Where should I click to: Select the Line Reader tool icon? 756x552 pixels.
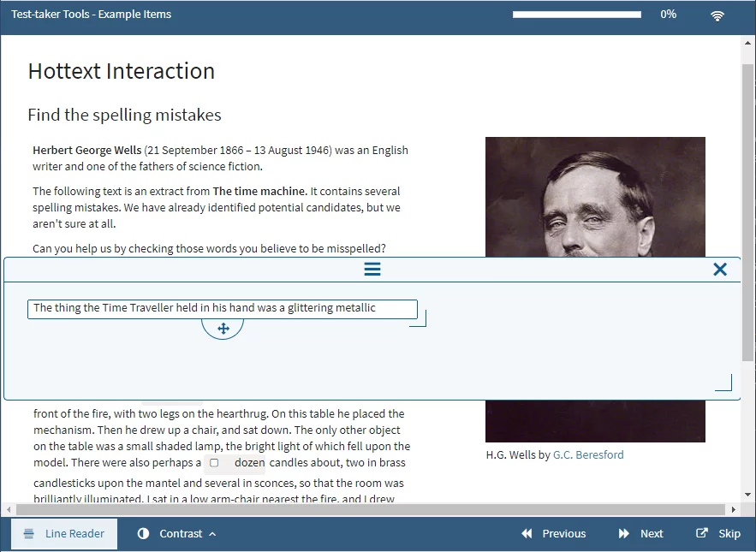coord(29,533)
